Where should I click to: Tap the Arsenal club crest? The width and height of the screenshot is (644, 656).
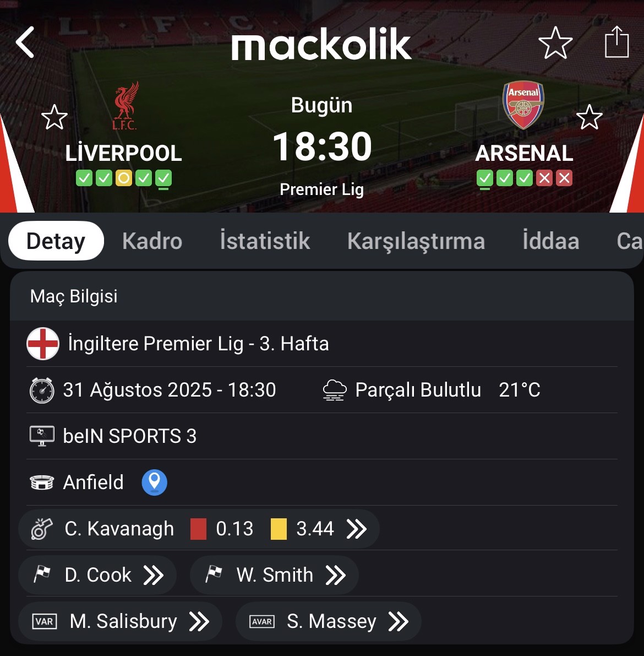[x=523, y=105]
